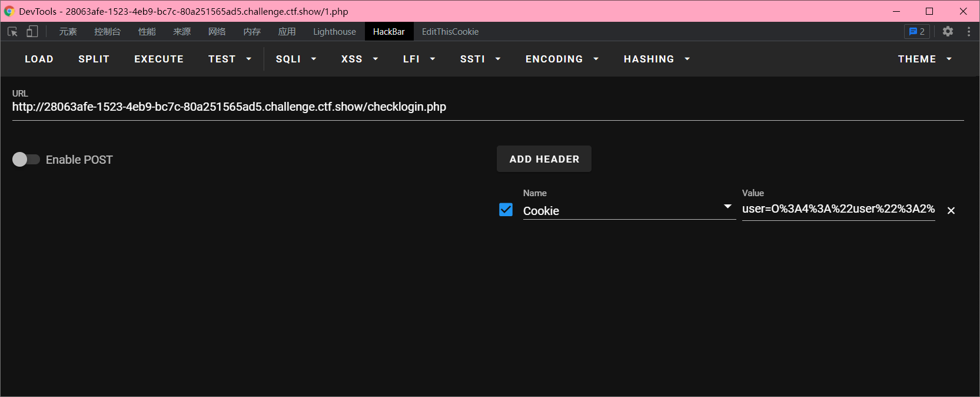Close the DevTools window
The width and height of the screenshot is (980, 397).
[963, 11]
